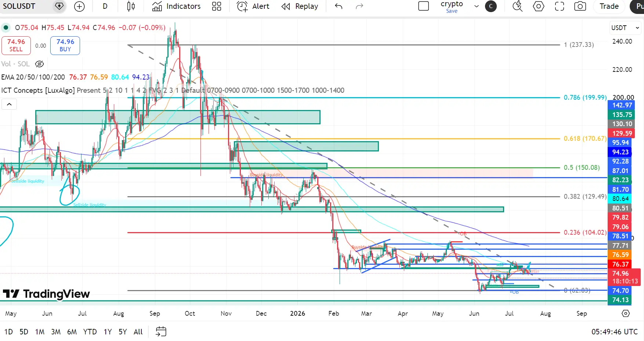Open the 05:49:46 UTC timezone menu
This screenshot has height=341, width=644.
pos(615,332)
